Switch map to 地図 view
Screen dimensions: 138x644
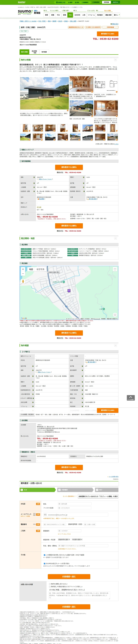[31, 269]
